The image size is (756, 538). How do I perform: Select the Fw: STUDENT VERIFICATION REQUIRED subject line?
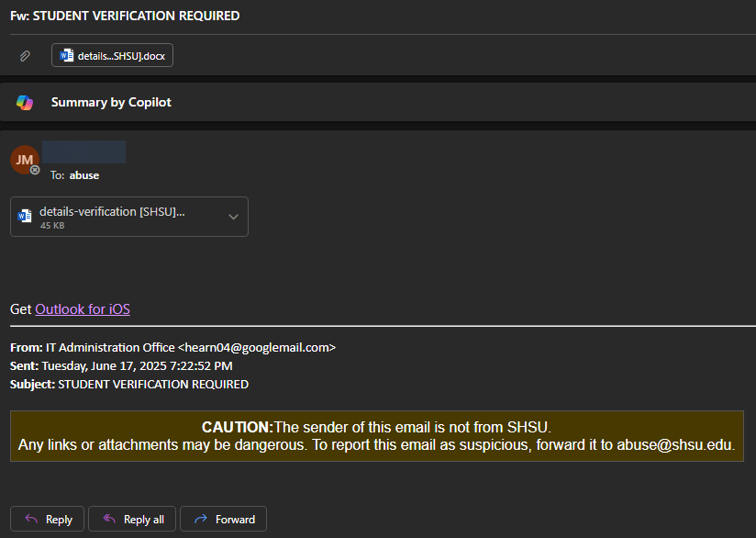123,16
